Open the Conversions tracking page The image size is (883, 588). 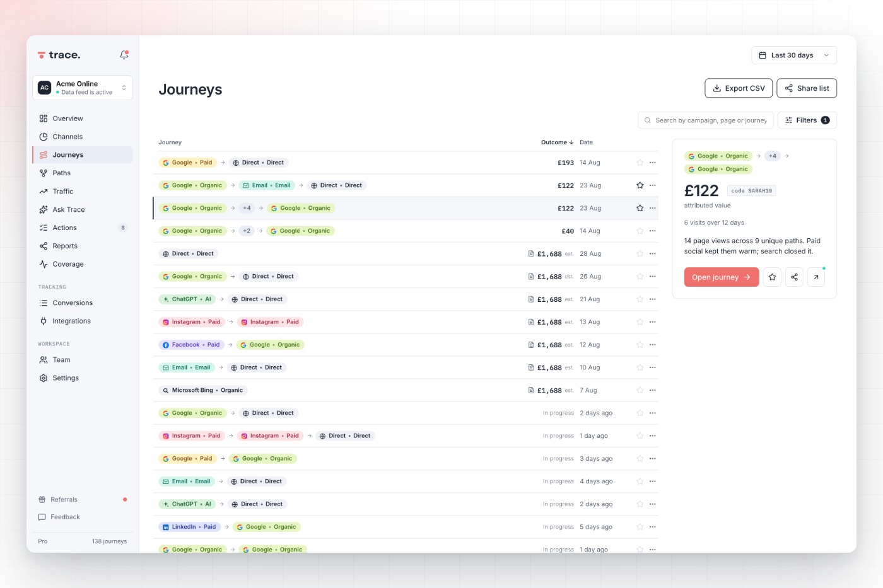(83, 303)
